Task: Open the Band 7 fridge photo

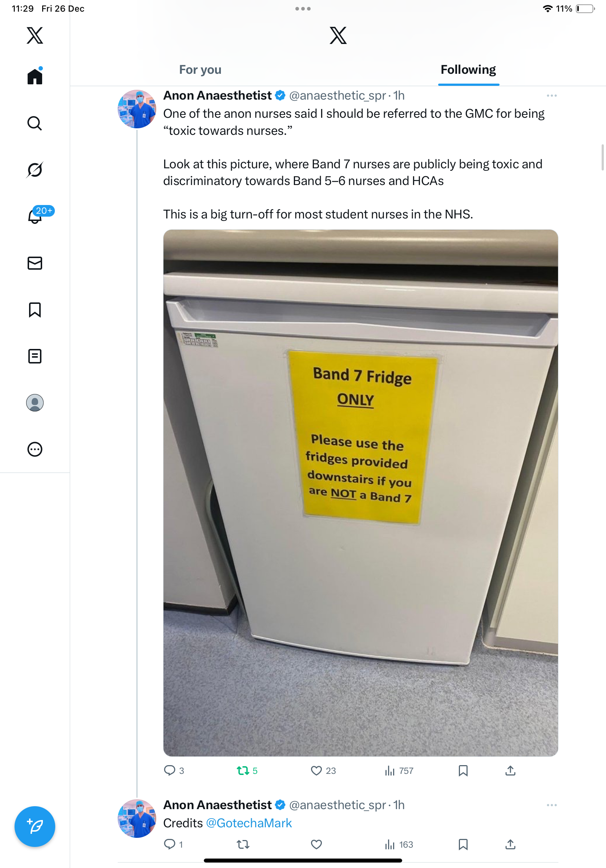Action: [x=360, y=493]
